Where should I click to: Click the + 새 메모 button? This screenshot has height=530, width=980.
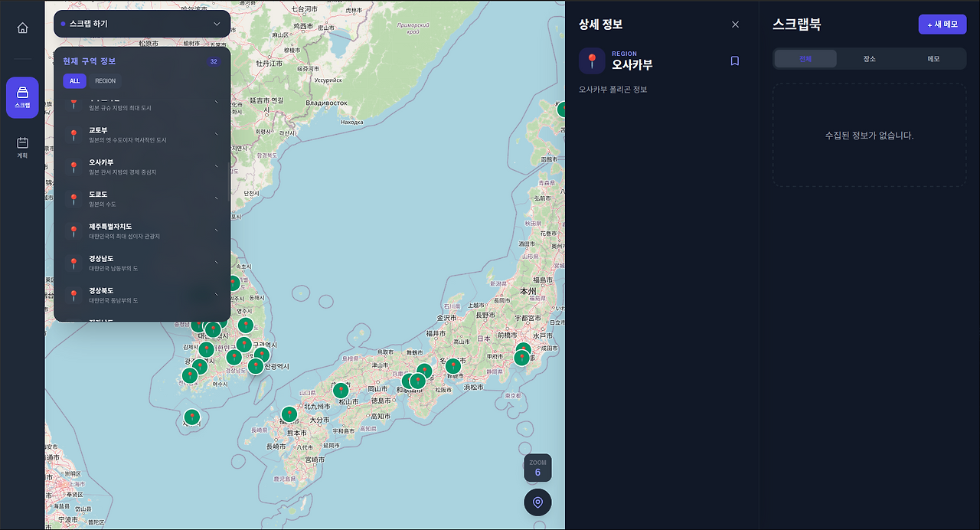point(942,24)
